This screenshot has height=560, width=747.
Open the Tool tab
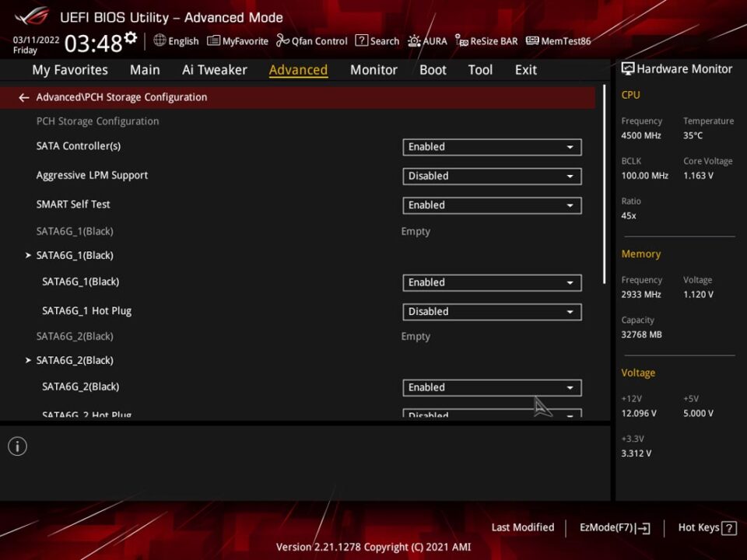pyautogui.click(x=480, y=70)
